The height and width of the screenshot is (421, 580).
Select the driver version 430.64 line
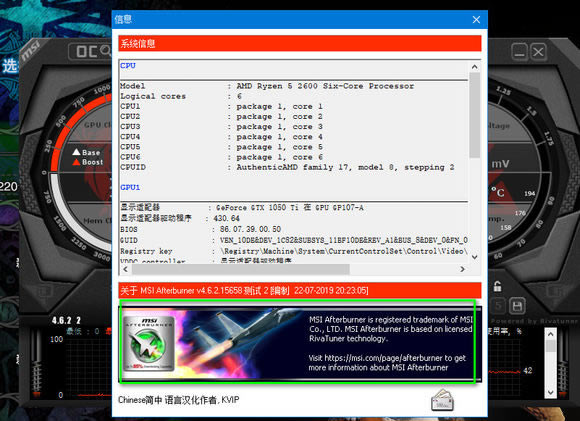[x=180, y=218]
